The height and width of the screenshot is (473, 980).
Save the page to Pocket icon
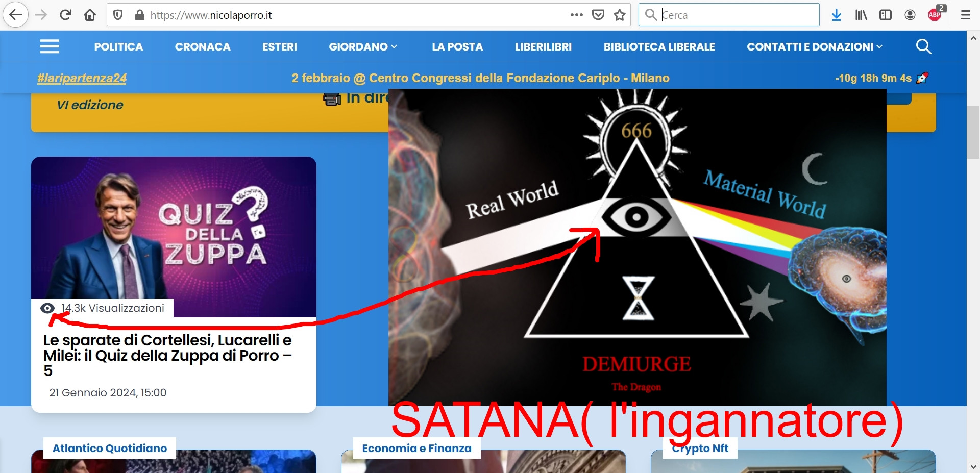[x=598, y=15]
